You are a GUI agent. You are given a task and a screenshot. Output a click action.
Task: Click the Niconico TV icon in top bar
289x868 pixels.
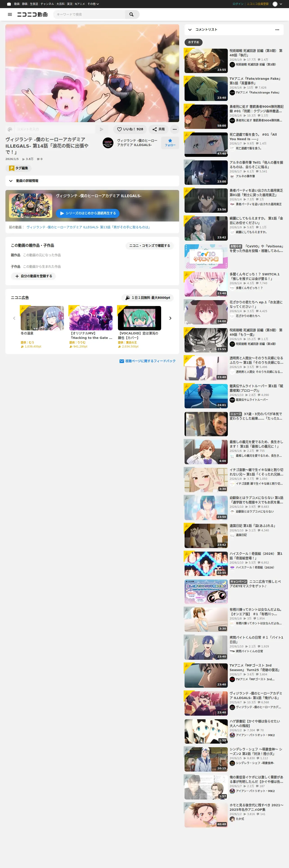[9, 4]
